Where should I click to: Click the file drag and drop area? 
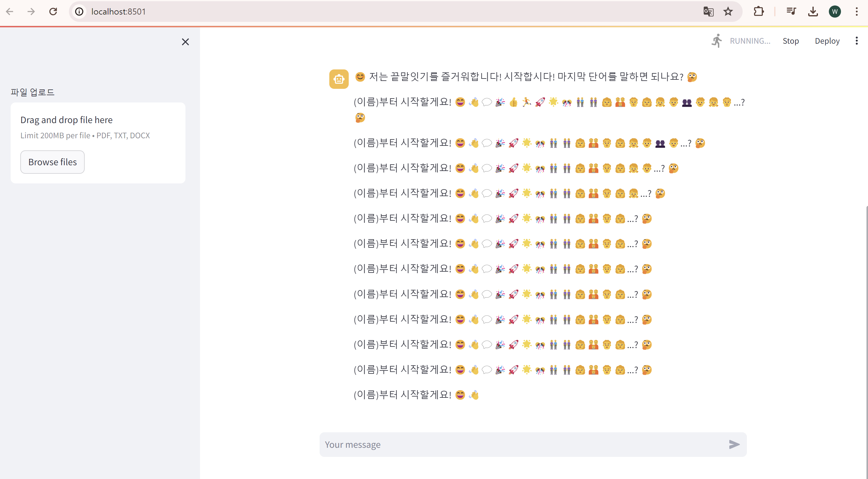98,127
